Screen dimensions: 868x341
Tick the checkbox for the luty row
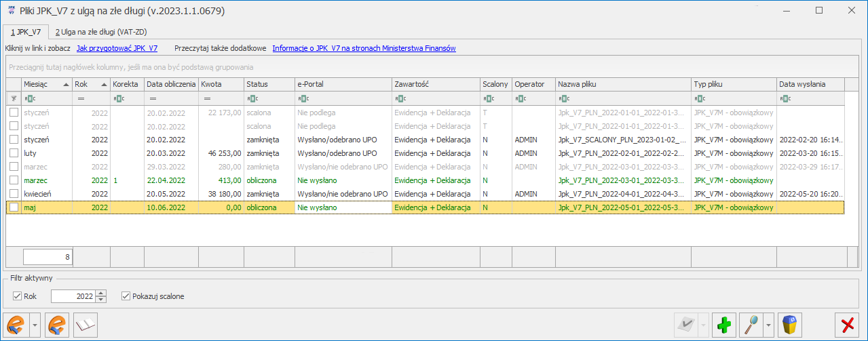[14, 153]
